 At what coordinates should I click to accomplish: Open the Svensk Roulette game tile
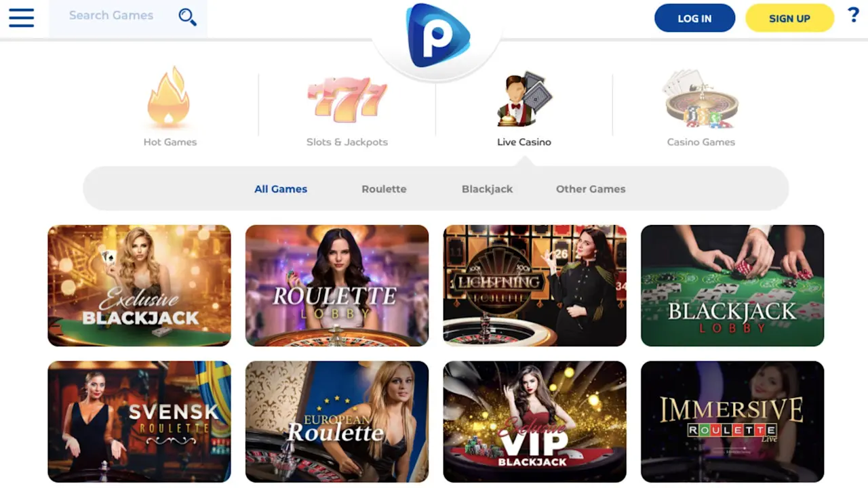tap(139, 422)
